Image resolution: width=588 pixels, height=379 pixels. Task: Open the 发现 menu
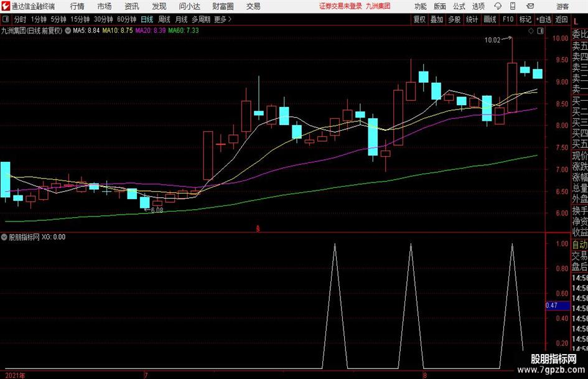point(159,6)
